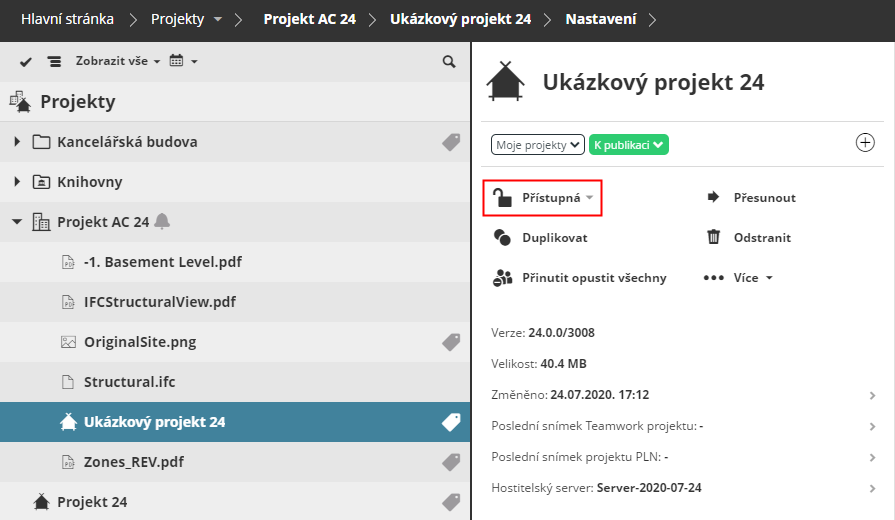Open the Více actions menu

pos(738,278)
